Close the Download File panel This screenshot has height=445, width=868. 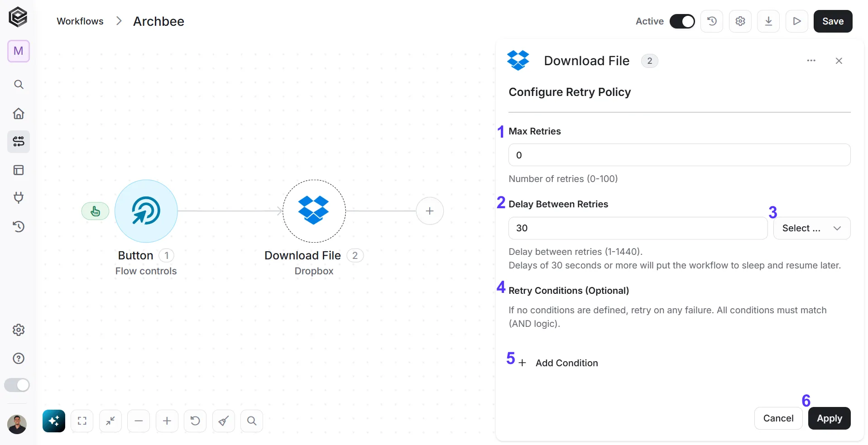[x=839, y=61]
